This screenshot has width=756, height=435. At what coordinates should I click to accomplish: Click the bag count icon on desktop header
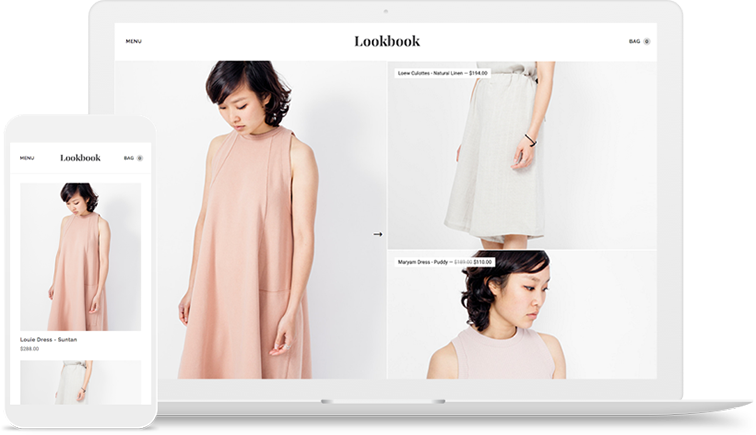pyautogui.click(x=647, y=42)
